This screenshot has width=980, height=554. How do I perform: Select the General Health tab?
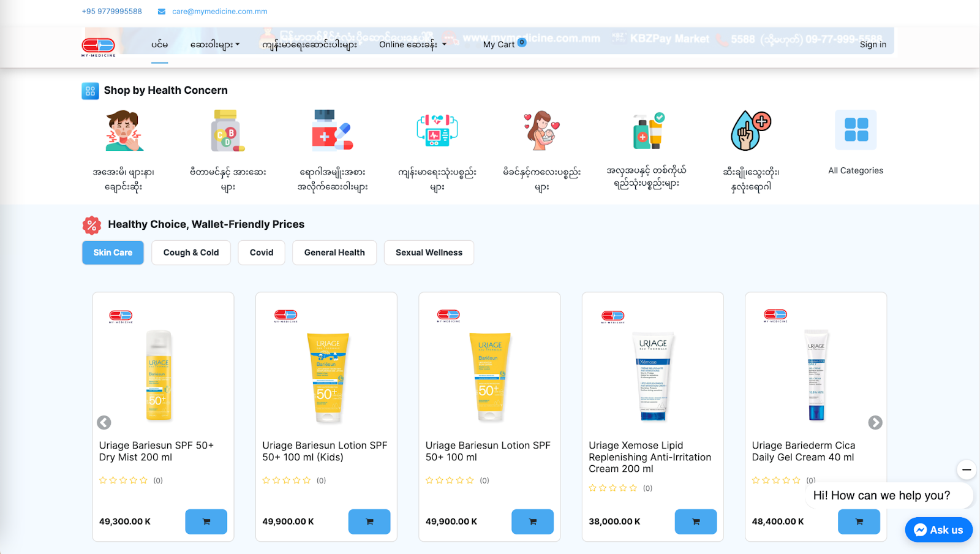pos(334,252)
